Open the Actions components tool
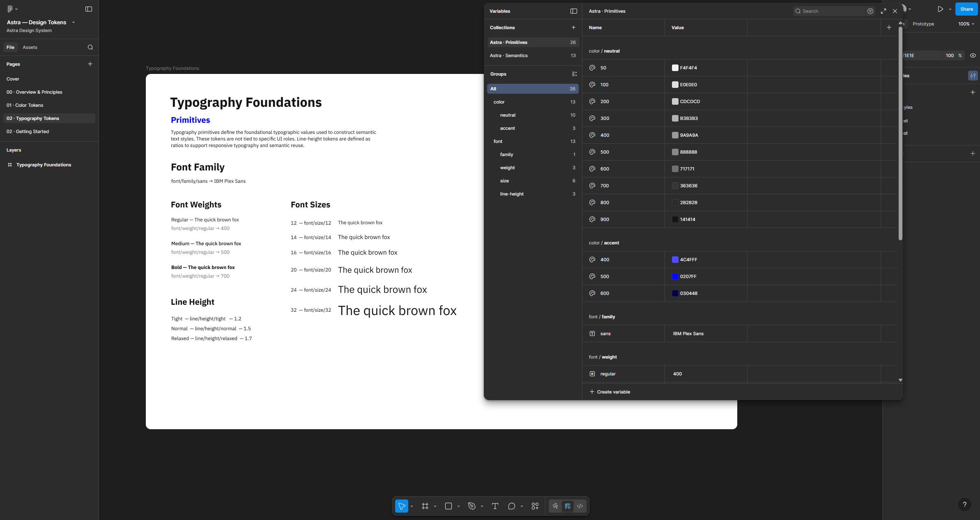Screen dimensions: 980x520 pyautogui.click(x=535, y=506)
